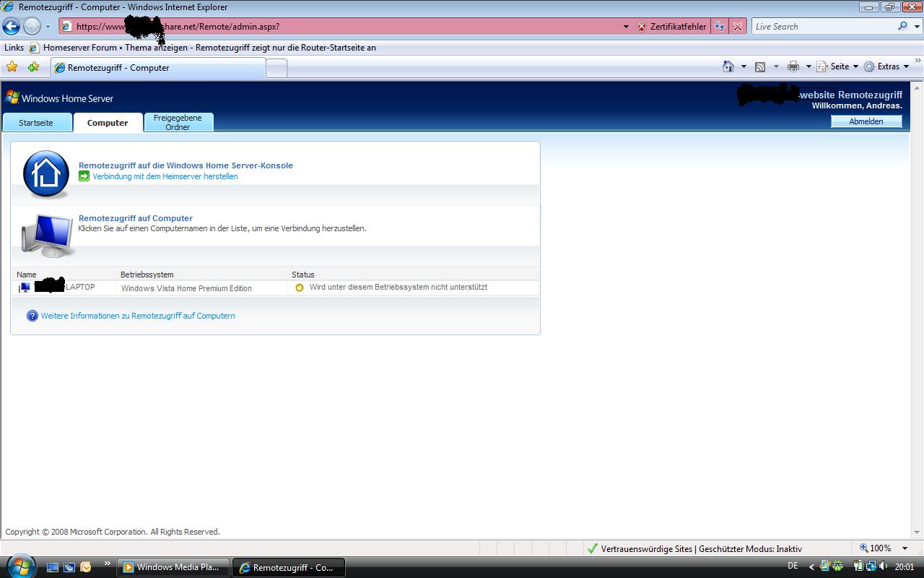Click in the Live Search box
This screenshot has height=578, width=924.
[823, 27]
